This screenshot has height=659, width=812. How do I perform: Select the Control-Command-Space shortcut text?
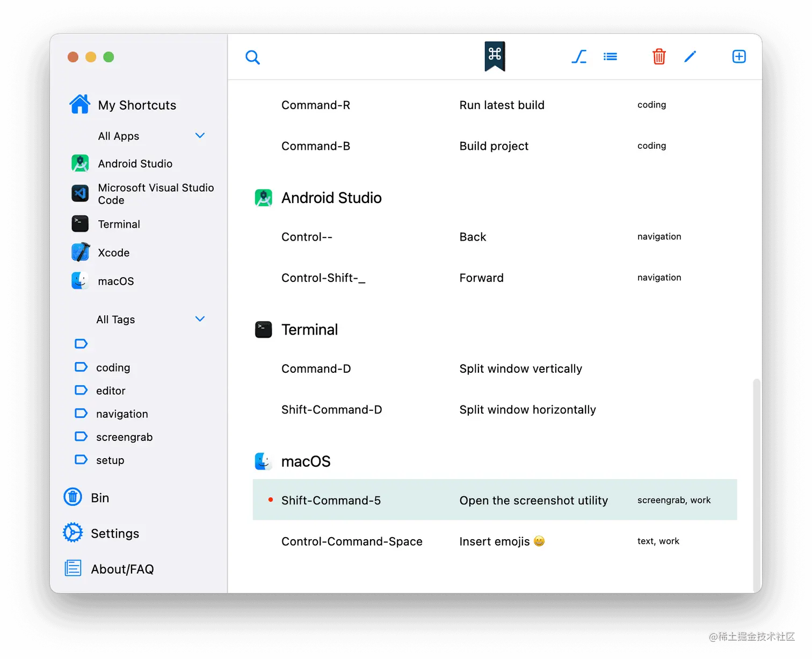352,541
